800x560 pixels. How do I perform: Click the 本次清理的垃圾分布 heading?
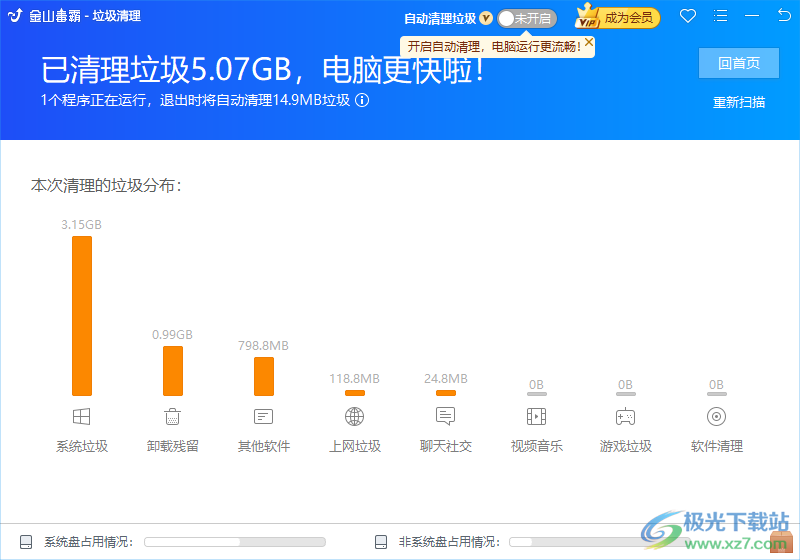(x=106, y=185)
